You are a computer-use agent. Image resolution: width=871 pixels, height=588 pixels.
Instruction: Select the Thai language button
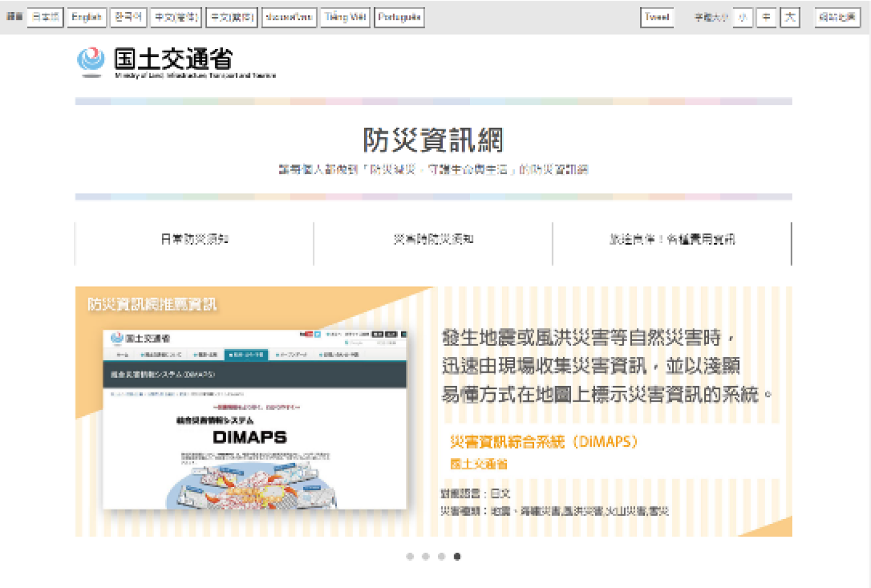[x=289, y=18]
